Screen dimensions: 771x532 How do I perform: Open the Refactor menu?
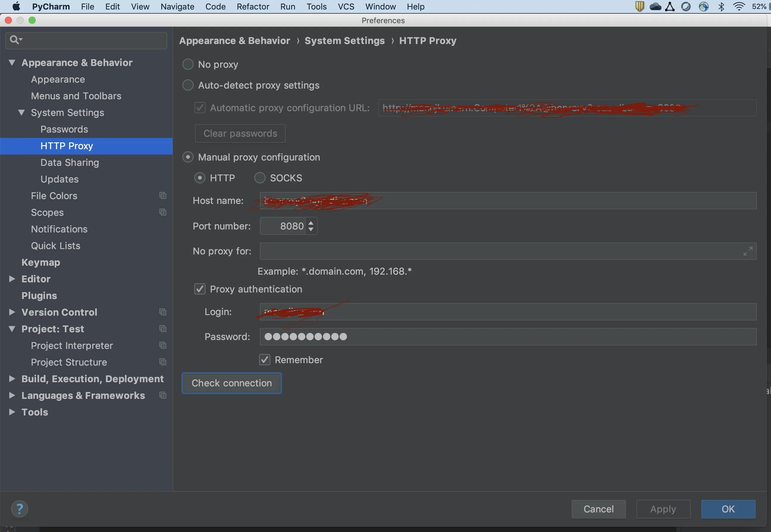click(x=253, y=6)
